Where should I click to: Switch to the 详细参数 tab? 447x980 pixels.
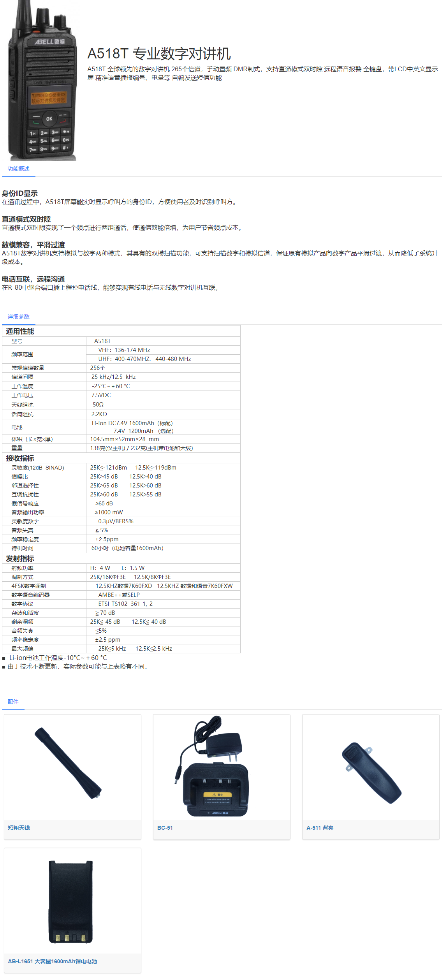[x=19, y=317]
